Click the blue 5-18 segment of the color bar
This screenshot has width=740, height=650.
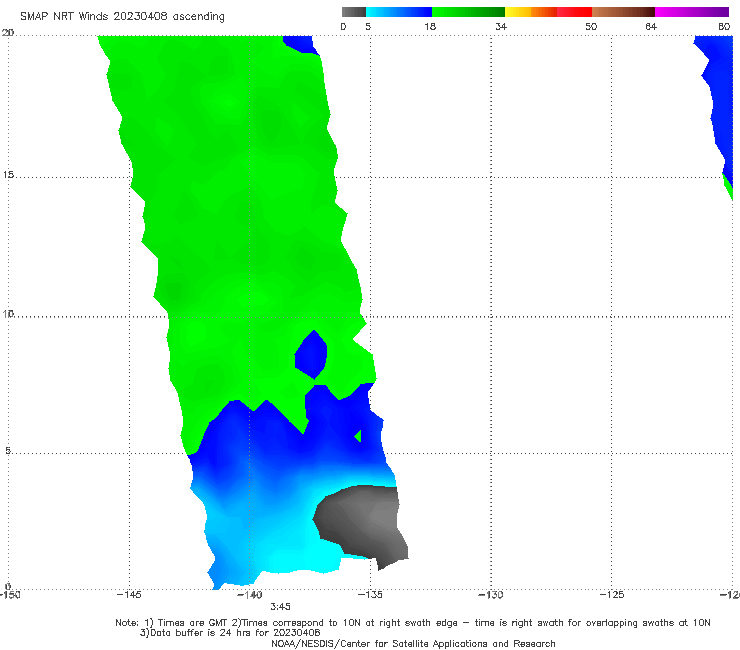pyautogui.click(x=399, y=12)
